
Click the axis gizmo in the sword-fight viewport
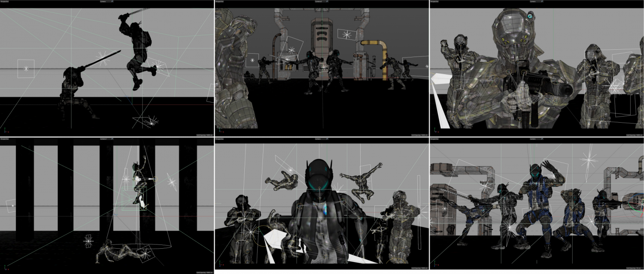click(5, 130)
